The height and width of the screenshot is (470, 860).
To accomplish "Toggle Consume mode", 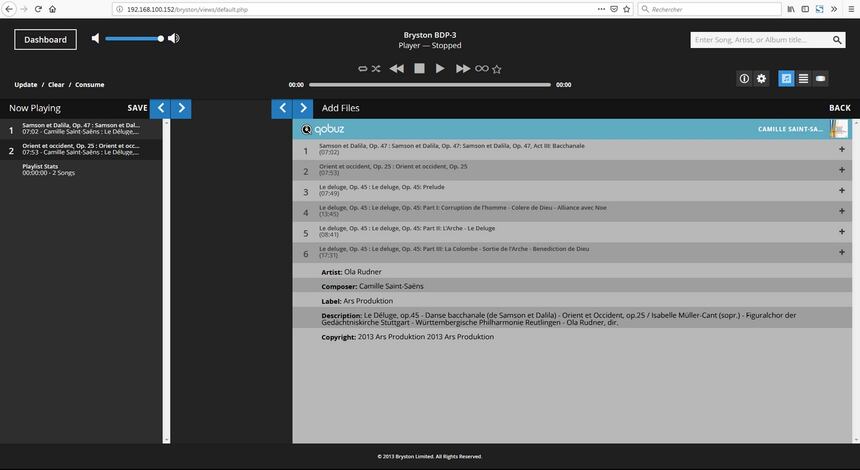I will tap(89, 85).
